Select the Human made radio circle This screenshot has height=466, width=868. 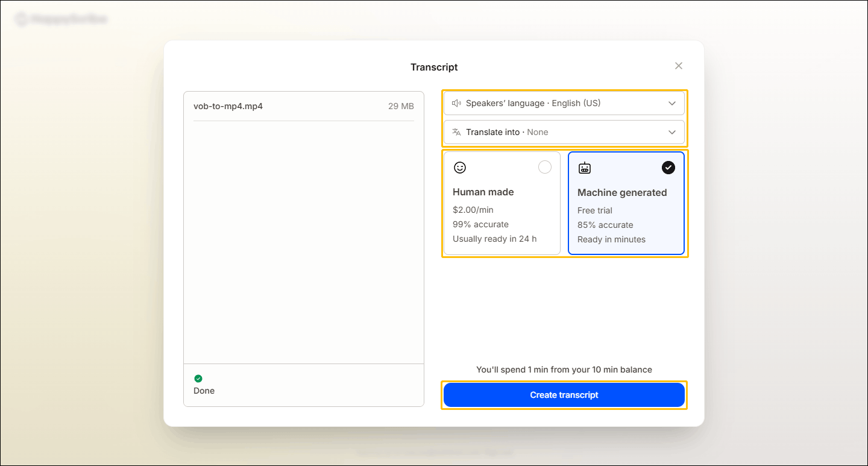point(544,168)
